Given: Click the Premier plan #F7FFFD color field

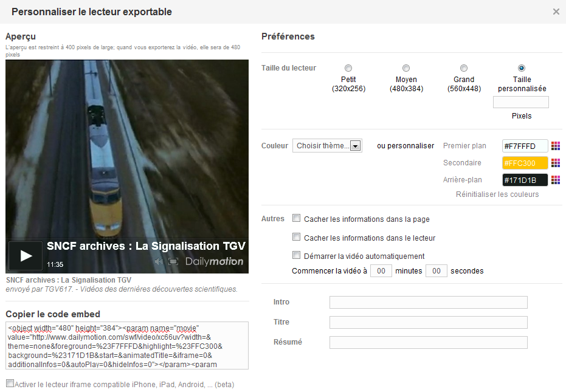Looking at the screenshot, I should click(x=525, y=146).
